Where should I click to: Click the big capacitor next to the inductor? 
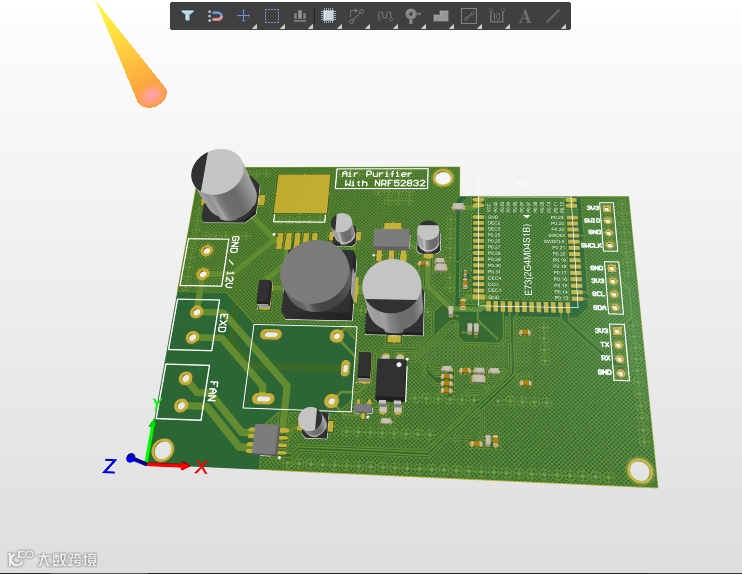coord(393,298)
